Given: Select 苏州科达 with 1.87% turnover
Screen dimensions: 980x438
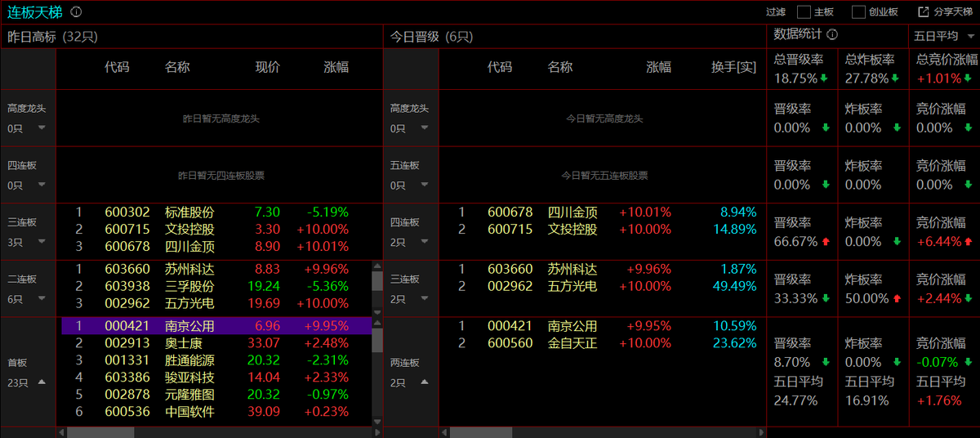Looking at the screenshot, I should [x=603, y=269].
